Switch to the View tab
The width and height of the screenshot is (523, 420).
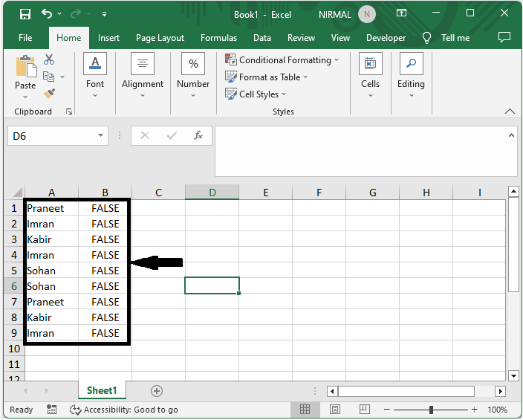click(340, 38)
